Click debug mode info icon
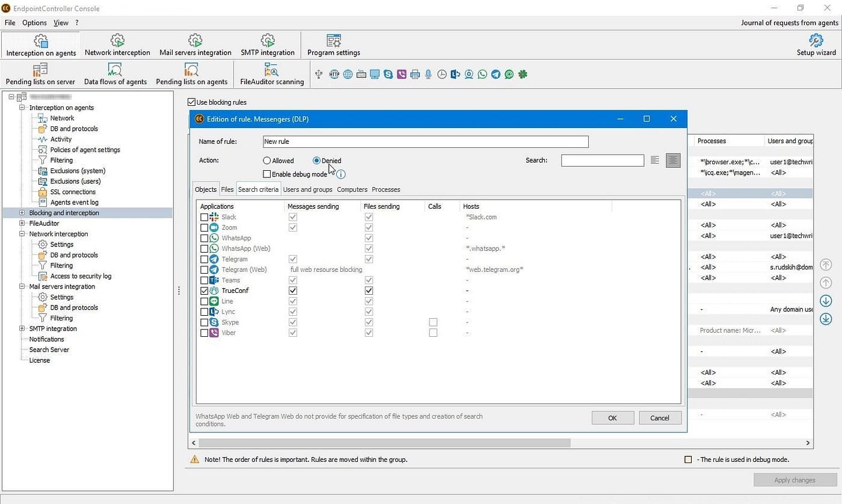 (x=340, y=174)
